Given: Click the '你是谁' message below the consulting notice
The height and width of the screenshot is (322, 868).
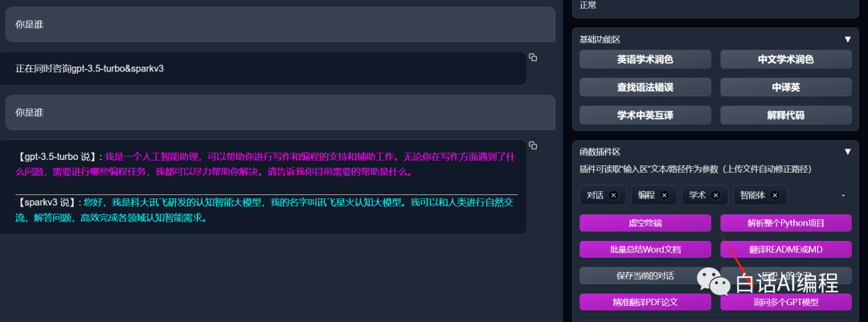Looking at the screenshot, I should click(280, 112).
